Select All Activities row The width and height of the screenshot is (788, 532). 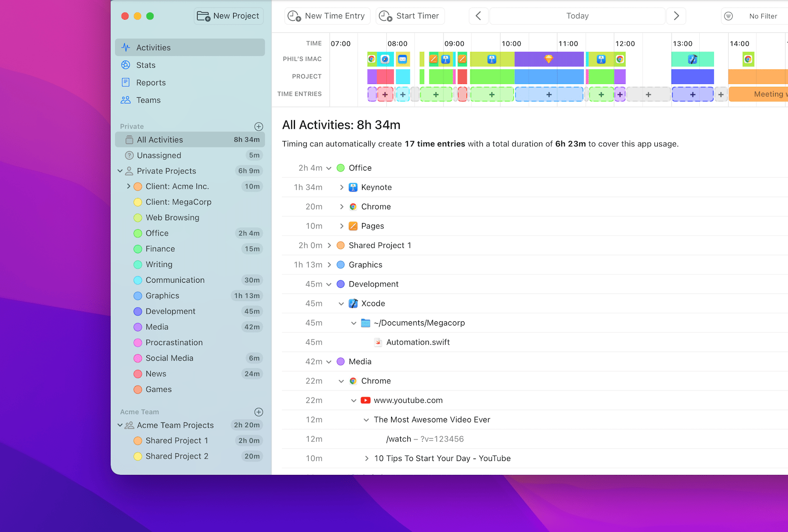[190, 140]
